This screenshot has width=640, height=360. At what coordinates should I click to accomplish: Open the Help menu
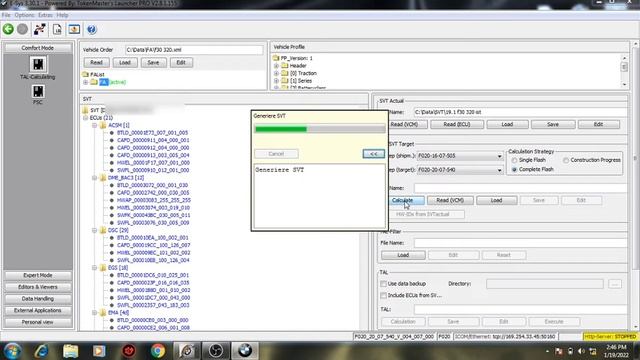click(62, 15)
